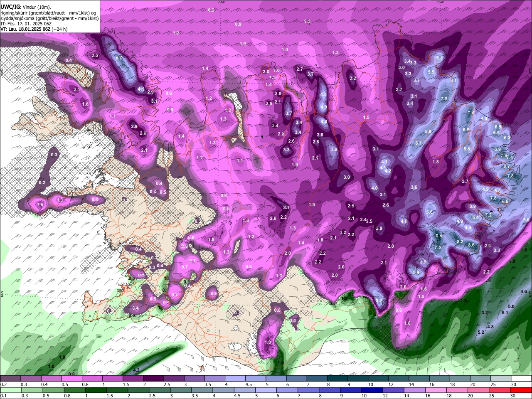The image size is (532, 399).
Task: Click the 'IT: Fös. 17. 01. 2025 06Z' line
Action: pyautogui.click(x=26, y=24)
